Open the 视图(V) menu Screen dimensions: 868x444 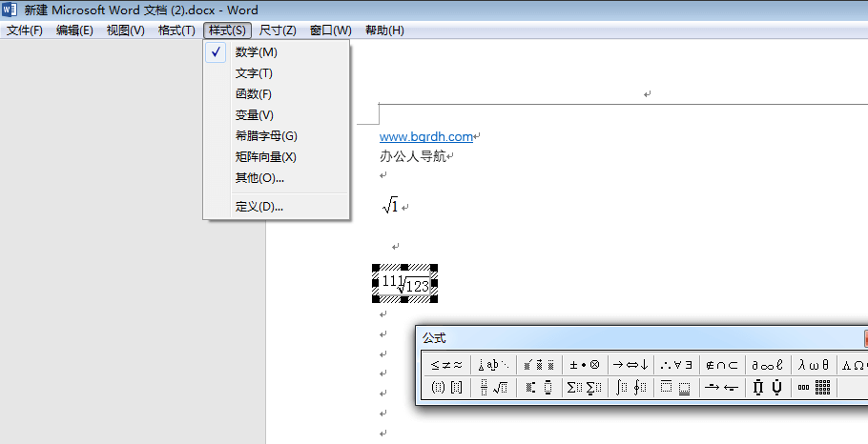click(126, 30)
